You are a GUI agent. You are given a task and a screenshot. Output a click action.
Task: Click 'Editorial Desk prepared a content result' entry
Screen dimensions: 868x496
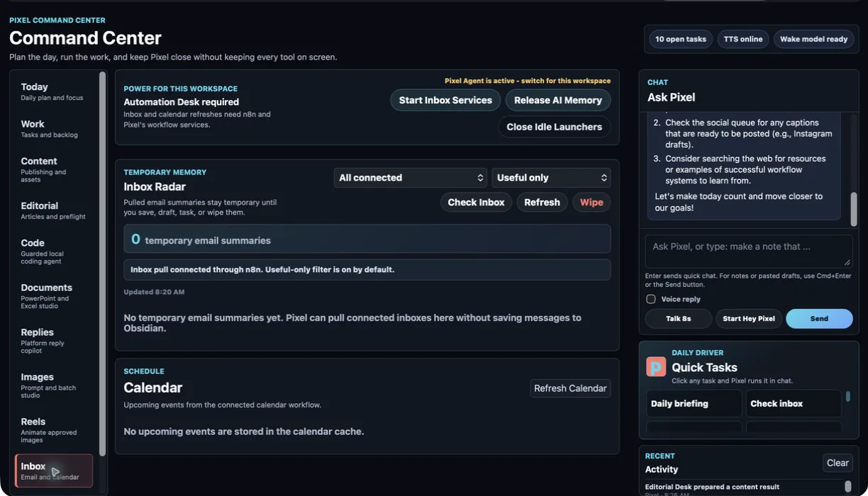pyautogui.click(x=712, y=487)
